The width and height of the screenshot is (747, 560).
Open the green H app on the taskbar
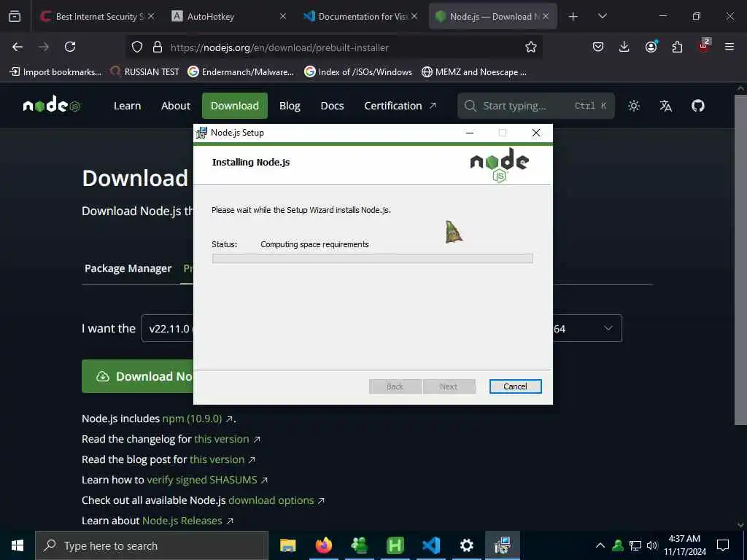point(395,545)
